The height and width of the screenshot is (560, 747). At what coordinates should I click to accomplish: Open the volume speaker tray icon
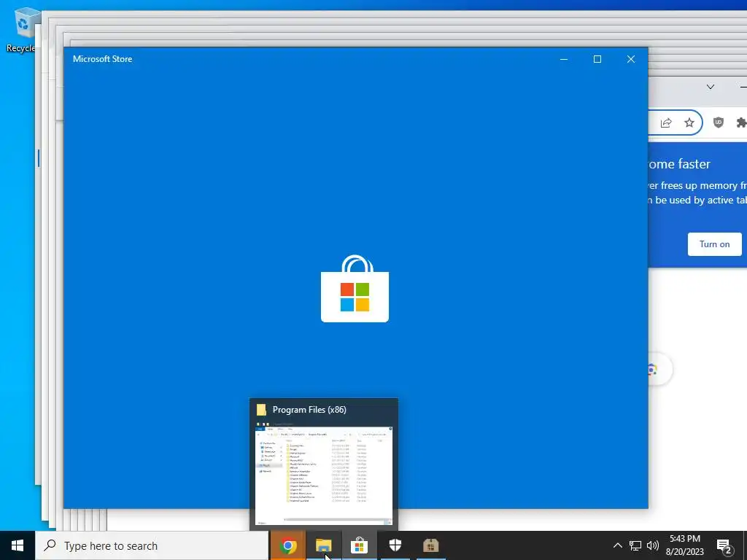653,545
